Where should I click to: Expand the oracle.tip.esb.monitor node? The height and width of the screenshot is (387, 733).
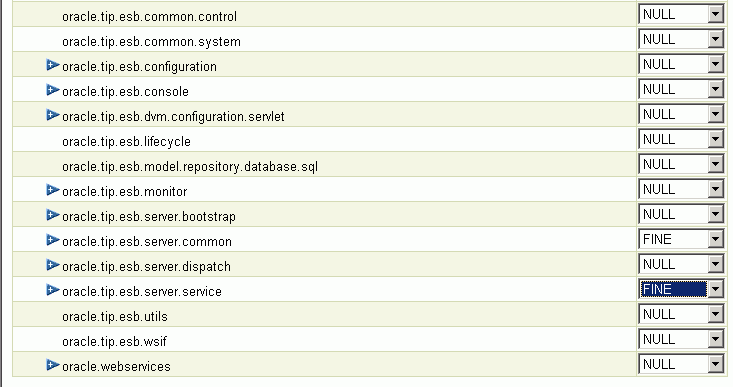(x=53, y=190)
